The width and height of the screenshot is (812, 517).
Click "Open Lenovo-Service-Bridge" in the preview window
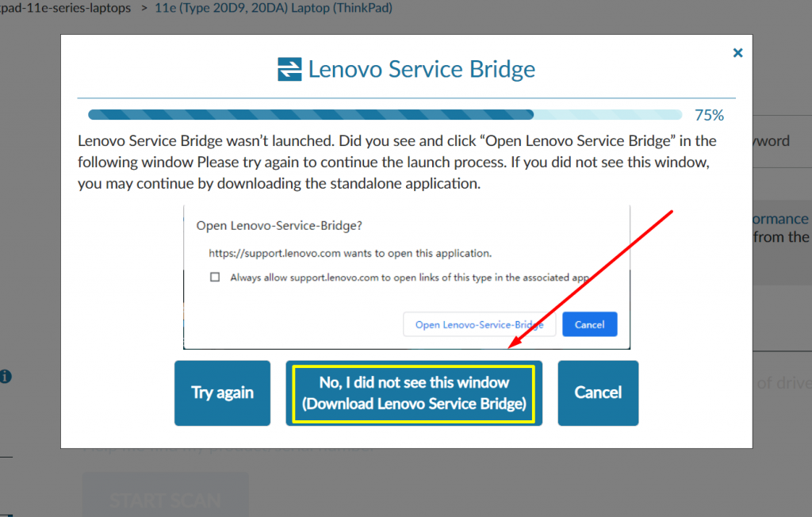pos(479,324)
